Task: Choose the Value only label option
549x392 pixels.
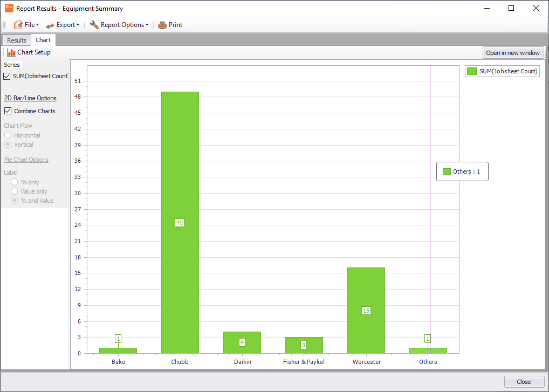Action: point(15,191)
